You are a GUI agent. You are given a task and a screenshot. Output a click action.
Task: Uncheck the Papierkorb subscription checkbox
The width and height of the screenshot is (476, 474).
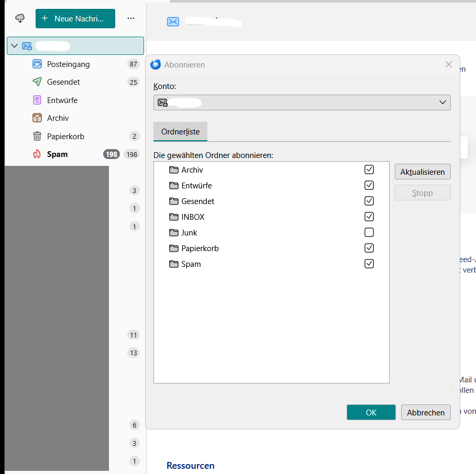[369, 248]
